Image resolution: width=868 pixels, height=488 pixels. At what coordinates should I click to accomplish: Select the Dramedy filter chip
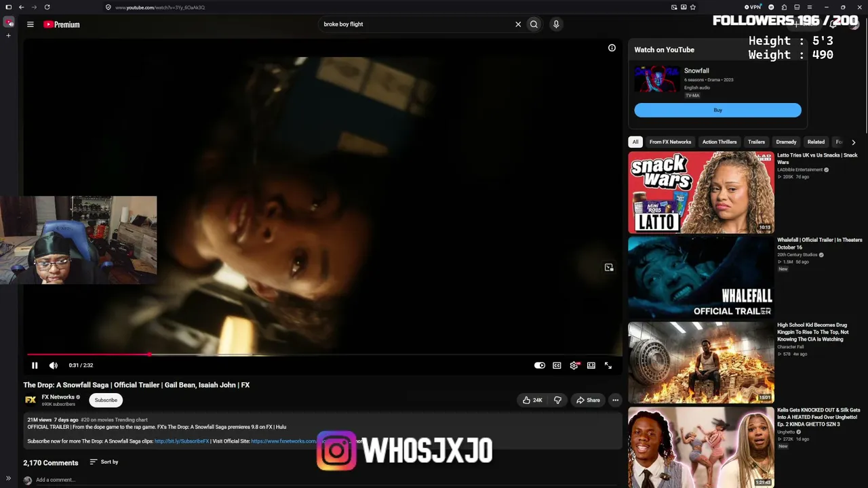[786, 142]
